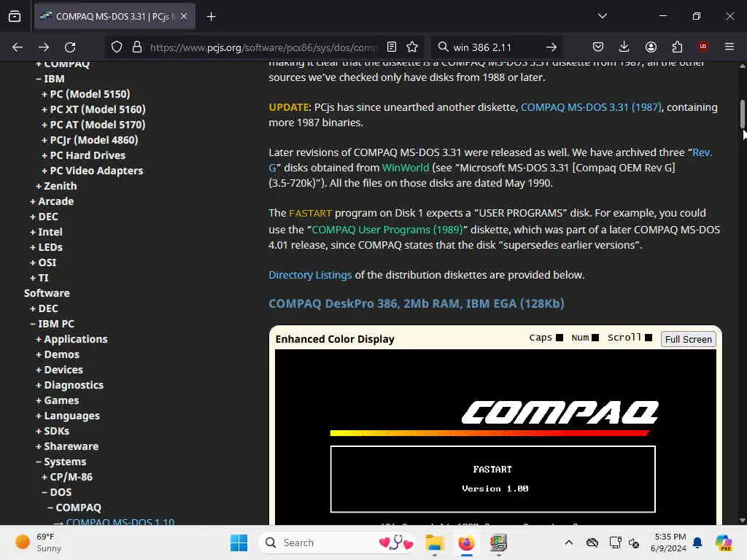The image size is (747, 560).
Task: Click the Full Screen button
Action: pyautogui.click(x=689, y=339)
